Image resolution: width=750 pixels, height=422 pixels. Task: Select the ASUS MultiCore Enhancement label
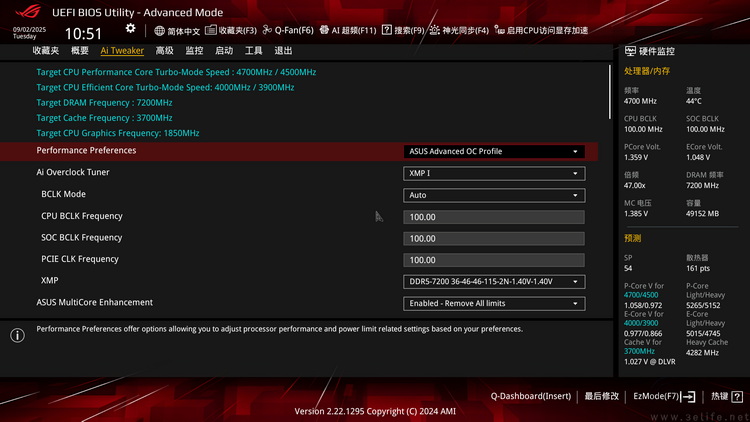click(x=95, y=302)
